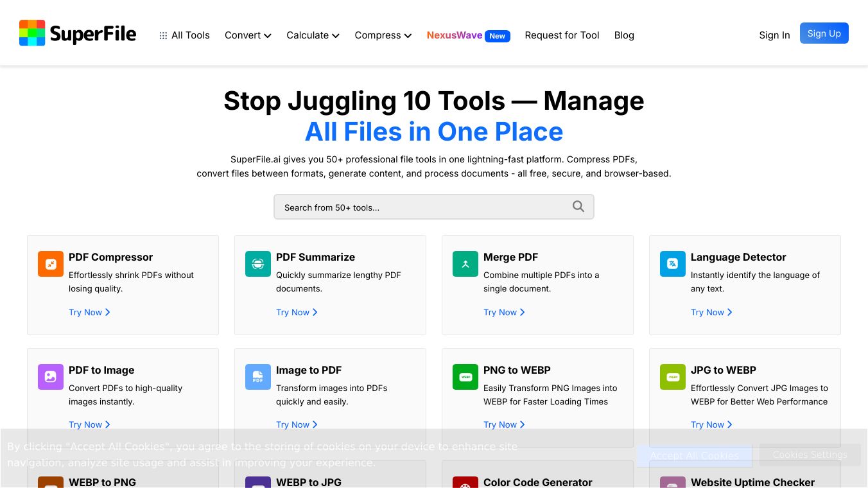Focus the Search from 50+ tools field
Screen dimensions: 868x488
pos(434,207)
